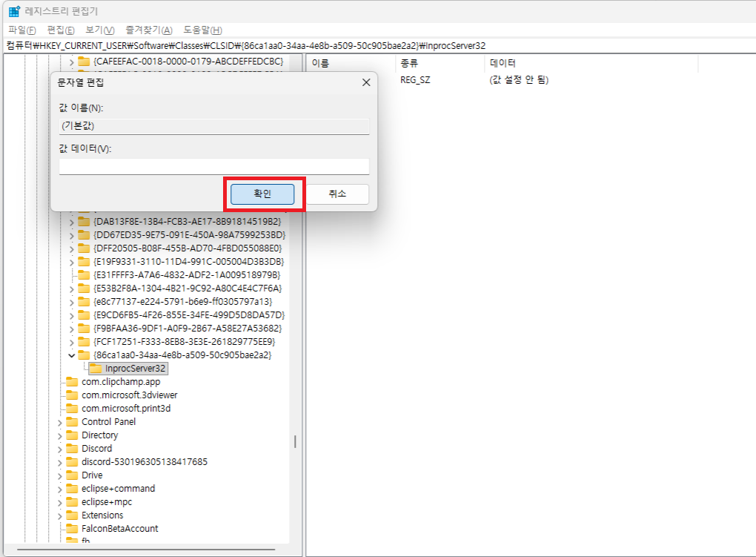Click folder icon of {E9CD6FB5-4F26-855E-34FE-499D5D8DA57D}
The width and height of the screenshot is (756, 557).
(84, 315)
